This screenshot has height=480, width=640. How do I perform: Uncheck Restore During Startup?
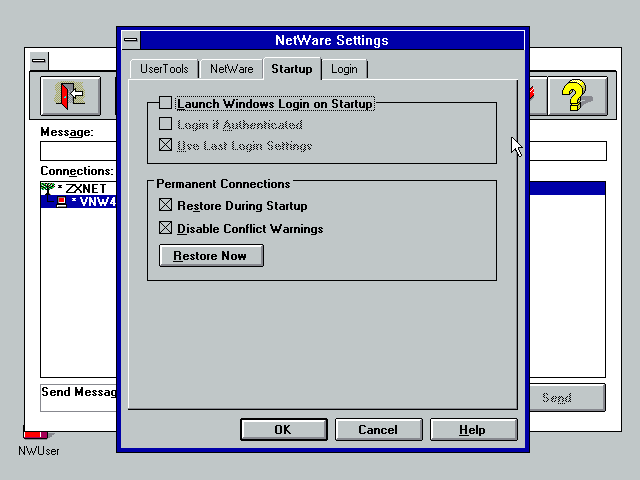165,205
